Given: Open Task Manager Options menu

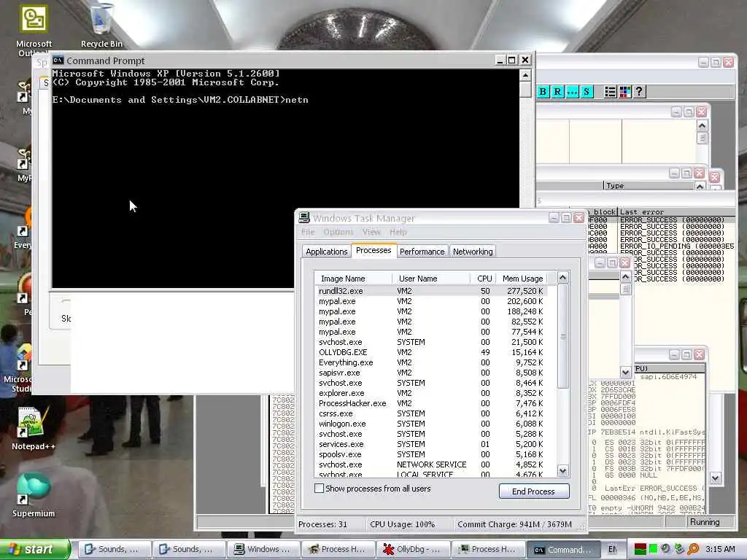Looking at the screenshot, I should click(338, 232).
